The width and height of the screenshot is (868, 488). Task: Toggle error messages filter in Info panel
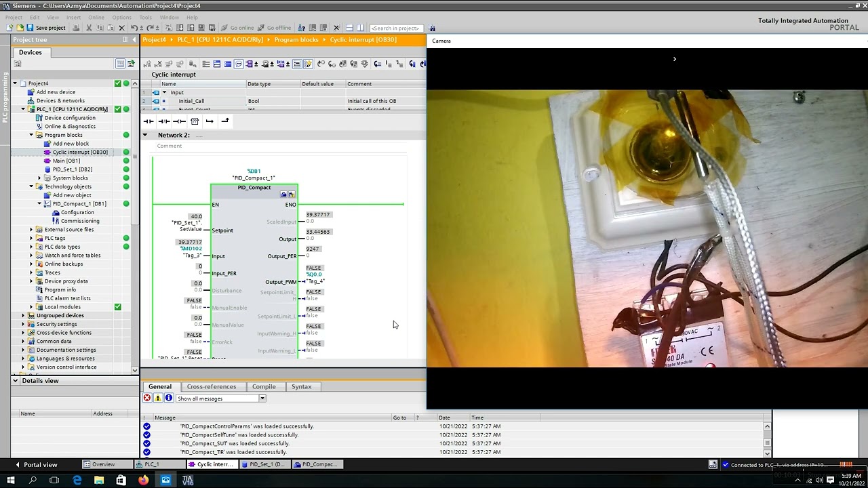pos(147,399)
